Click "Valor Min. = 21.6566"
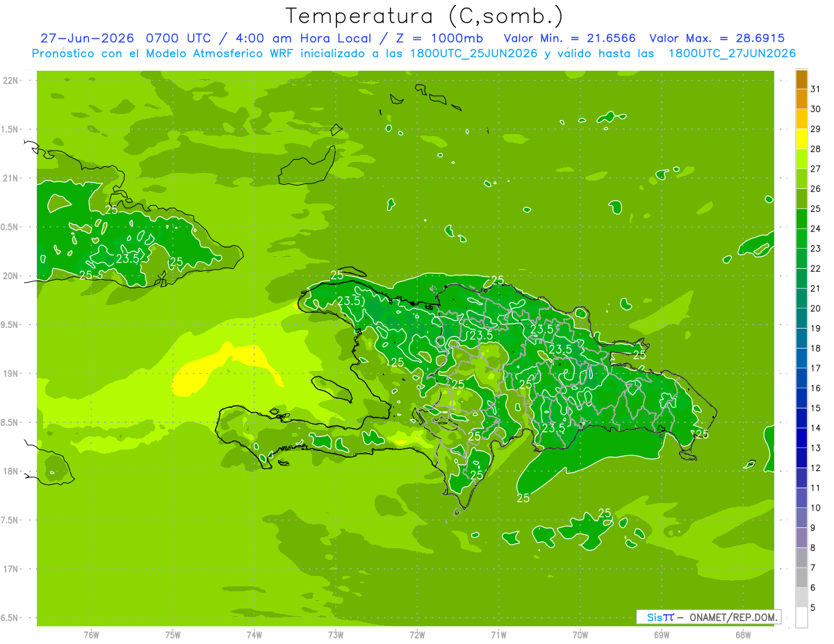This screenshot has width=834, height=644. point(569,38)
